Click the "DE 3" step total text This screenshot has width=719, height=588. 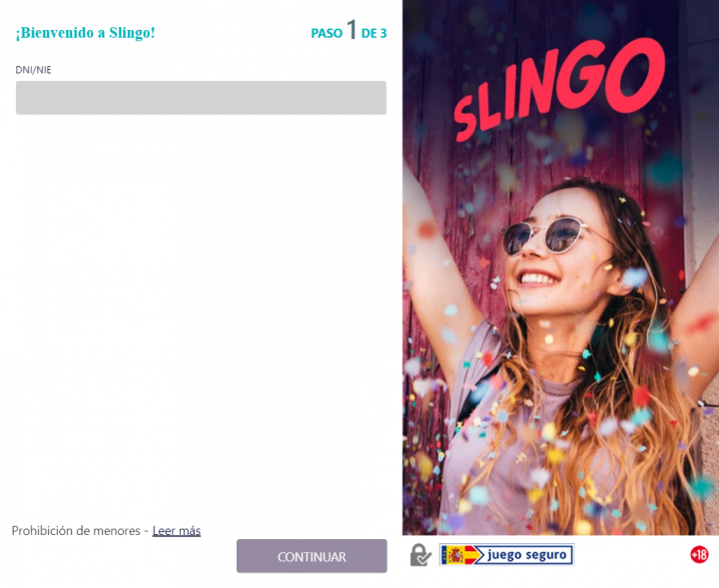click(373, 34)
